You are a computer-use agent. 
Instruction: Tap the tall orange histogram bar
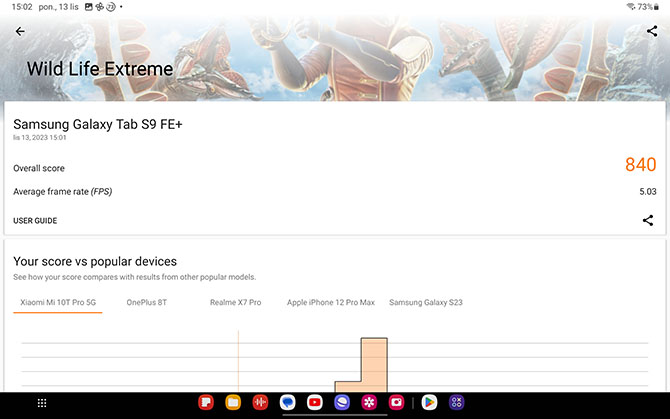point(374,365)
